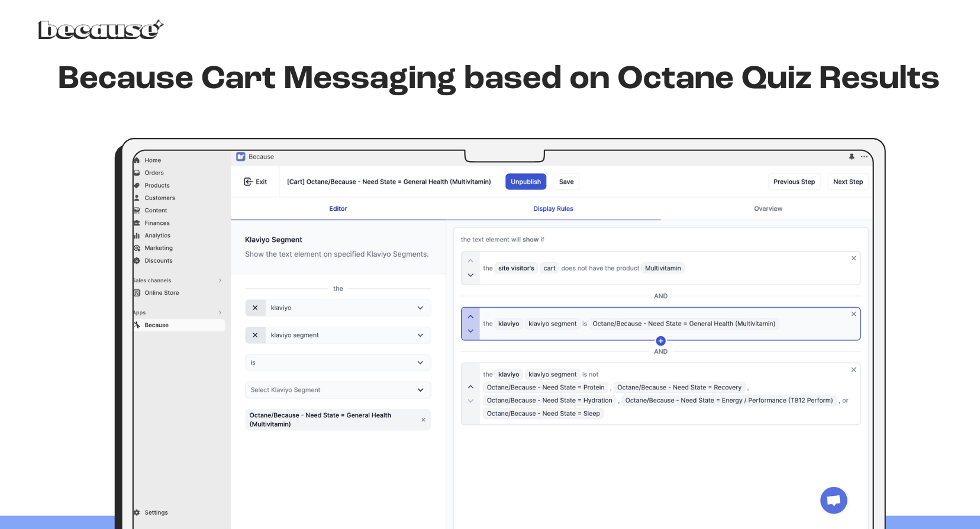Image resolution: width=980 pixels, height=529 pixels.
Task: Open Finances icon in sidebar
Action: (137, 223)
